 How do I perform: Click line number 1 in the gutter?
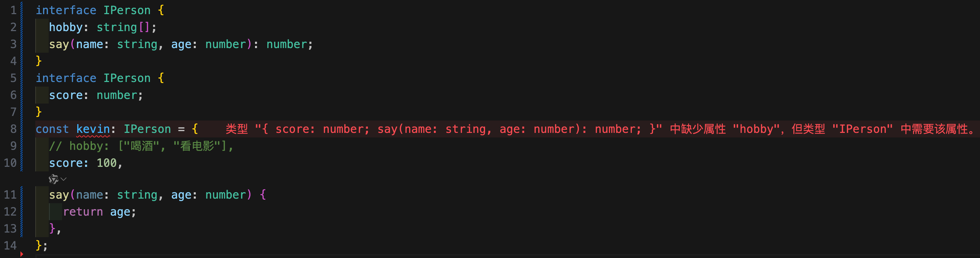pos(13,10)
